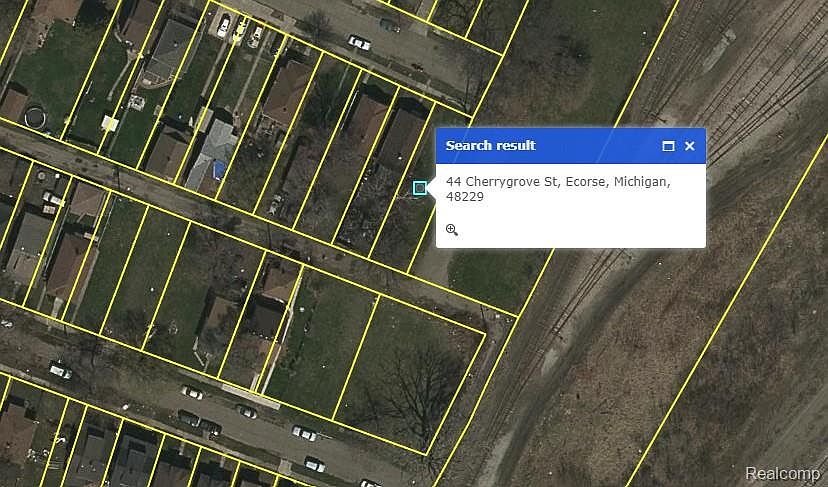Select the corner parcel with large bare tree
Image resolution: width=828 pixels, height=487 pixels.
pyautogui.click(x=409, y=373)
